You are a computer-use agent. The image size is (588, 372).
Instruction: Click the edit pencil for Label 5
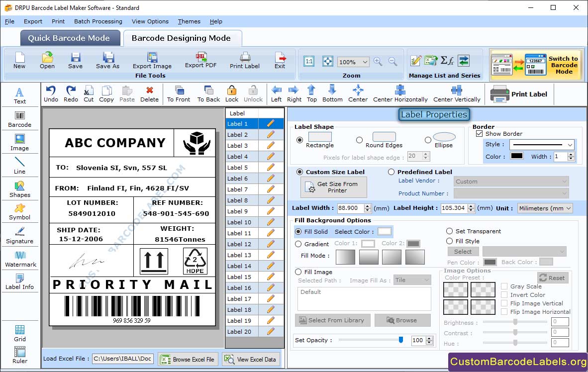click(271, 167)
